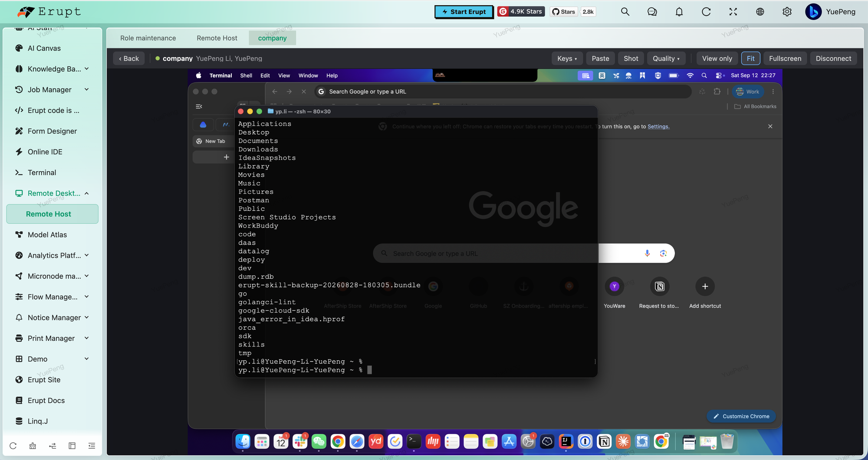
Task: Open the Quality dropdown
Action: click(x=666, y=59)
